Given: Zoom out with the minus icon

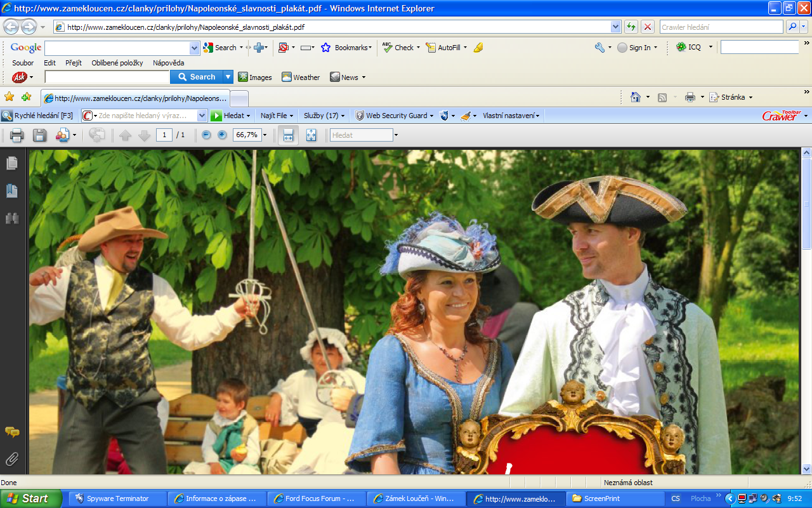Looking at the screenshot, I should [x=206, y=135].
